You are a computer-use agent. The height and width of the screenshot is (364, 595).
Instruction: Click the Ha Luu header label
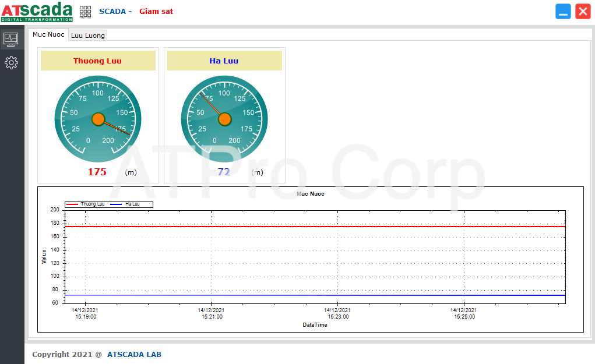[x=224, y=61]
